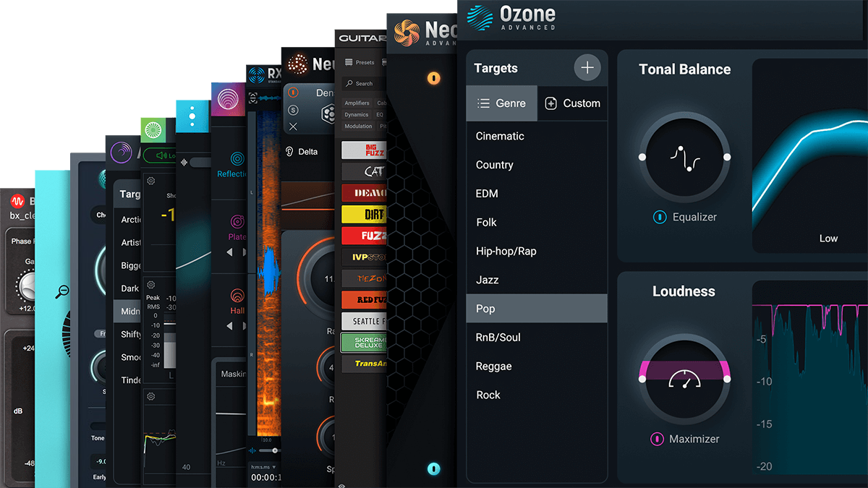Pick the Jazz genre target
Screen dimensions: 868x488
[x=537, y=280]
